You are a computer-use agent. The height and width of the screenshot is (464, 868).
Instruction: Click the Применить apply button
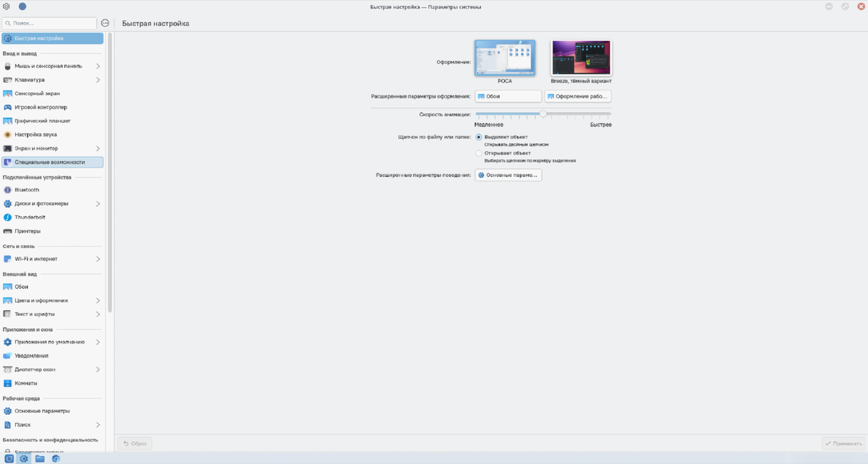(x=843, y=443)
